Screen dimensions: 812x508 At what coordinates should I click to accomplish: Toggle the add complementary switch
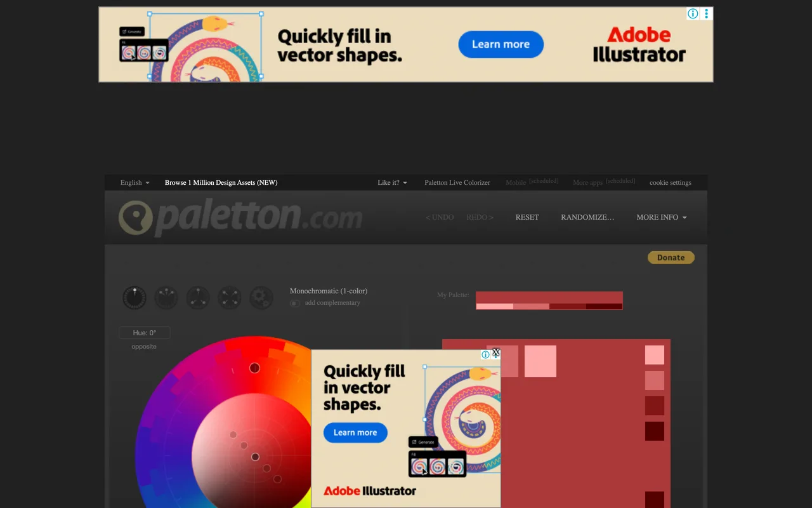click(295, 304)
